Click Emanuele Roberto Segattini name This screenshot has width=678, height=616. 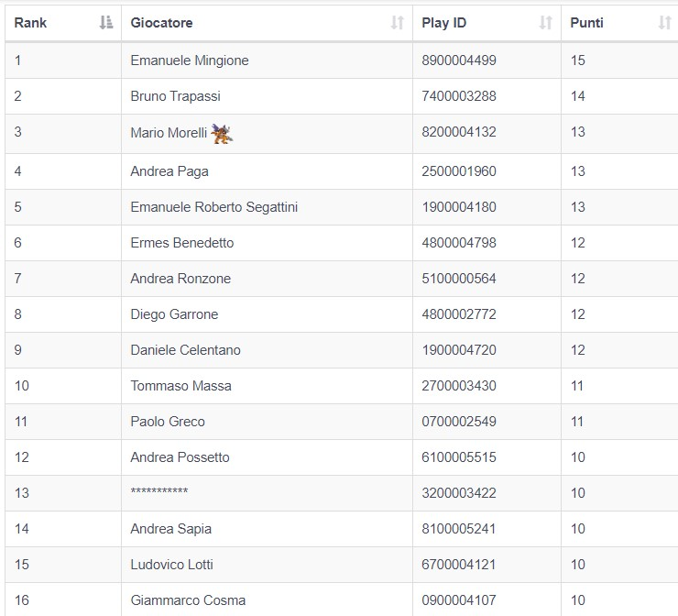point(214,207)
